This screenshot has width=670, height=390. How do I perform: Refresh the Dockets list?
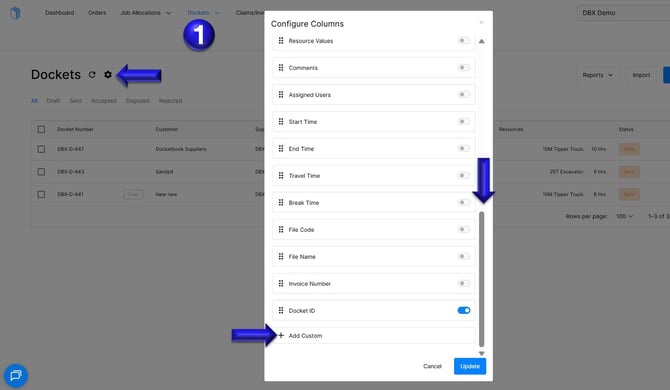(92, 74)
